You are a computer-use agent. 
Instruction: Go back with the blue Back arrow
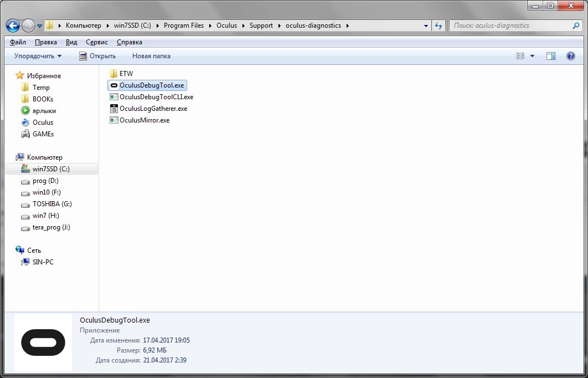[13, 25]
